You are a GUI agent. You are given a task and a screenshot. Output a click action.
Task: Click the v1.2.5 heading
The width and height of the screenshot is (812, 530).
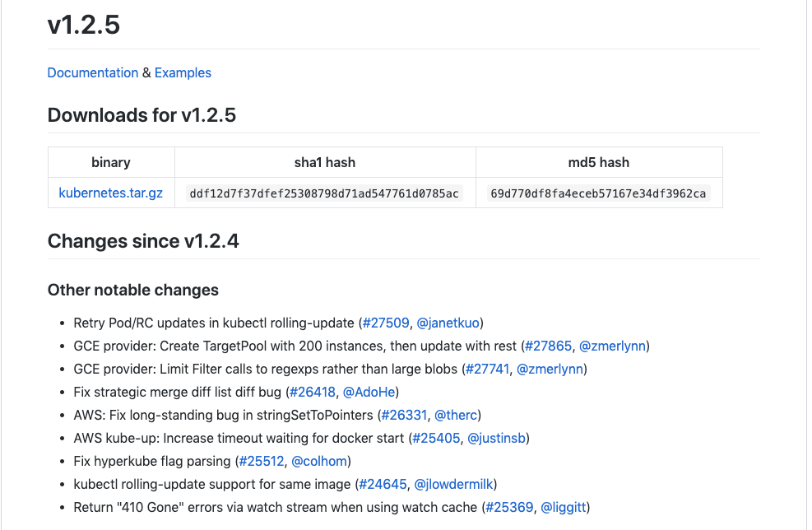click(84, 25)
